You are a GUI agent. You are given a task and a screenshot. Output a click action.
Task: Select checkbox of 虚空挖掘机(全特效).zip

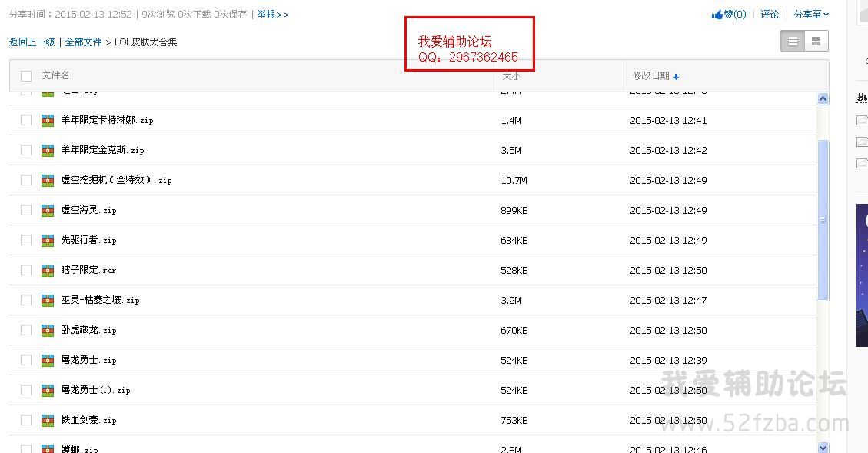coord(26,180)
